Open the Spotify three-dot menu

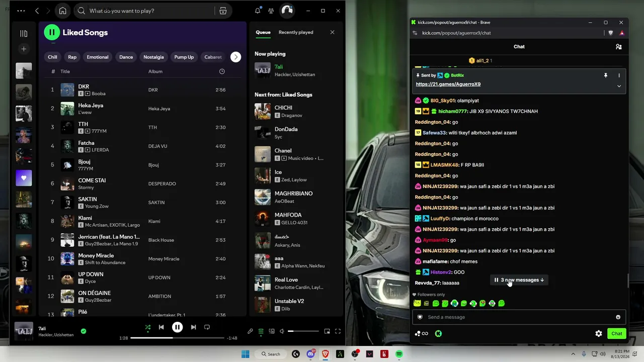(21, 11)
